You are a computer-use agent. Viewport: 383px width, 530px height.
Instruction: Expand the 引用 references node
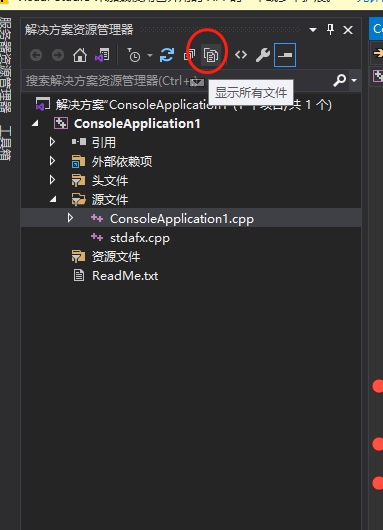[52, 142]
